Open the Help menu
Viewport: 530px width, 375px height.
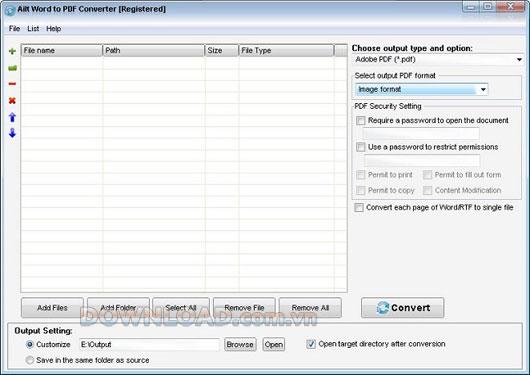tap(54, 29)
